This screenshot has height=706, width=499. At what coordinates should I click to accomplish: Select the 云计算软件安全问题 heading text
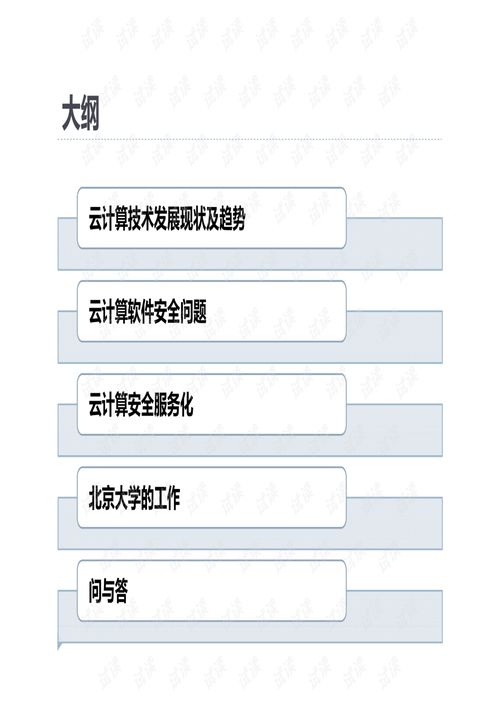pos(147,312)
